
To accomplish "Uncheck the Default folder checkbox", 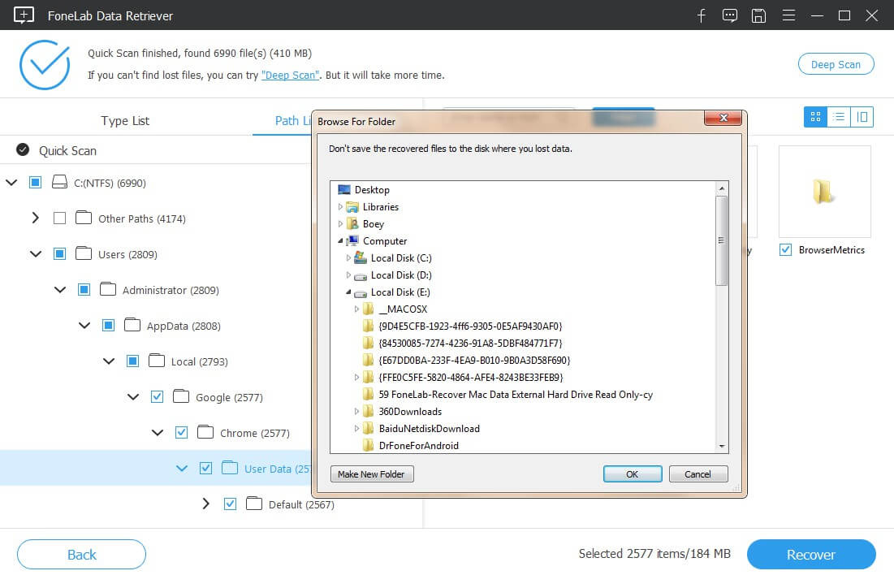I will 231,504.
